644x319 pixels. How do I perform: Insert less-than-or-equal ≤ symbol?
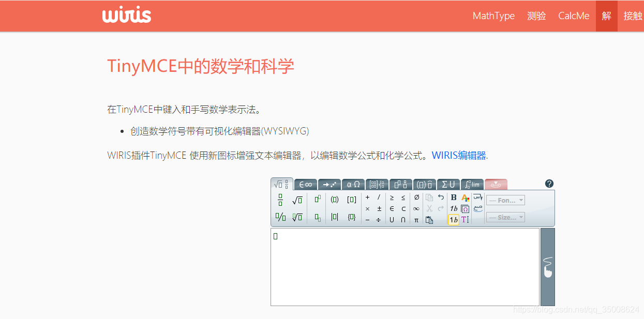(403, 198)
